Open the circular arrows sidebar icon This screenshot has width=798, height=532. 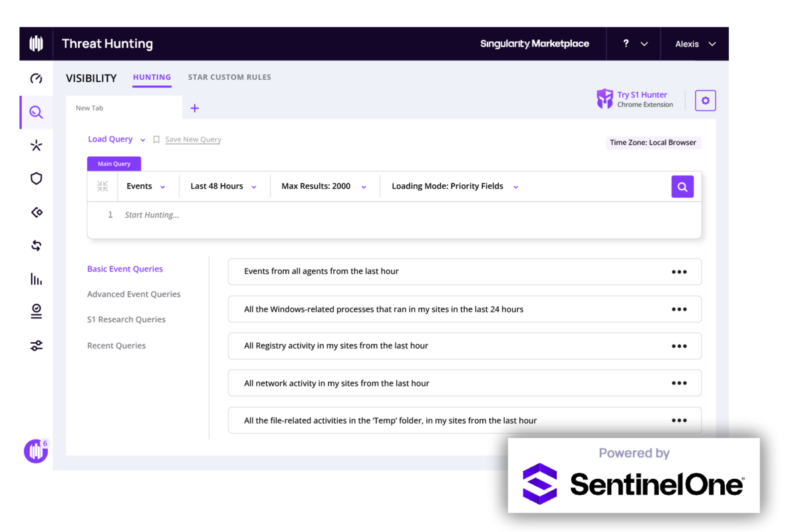[36, 245]
